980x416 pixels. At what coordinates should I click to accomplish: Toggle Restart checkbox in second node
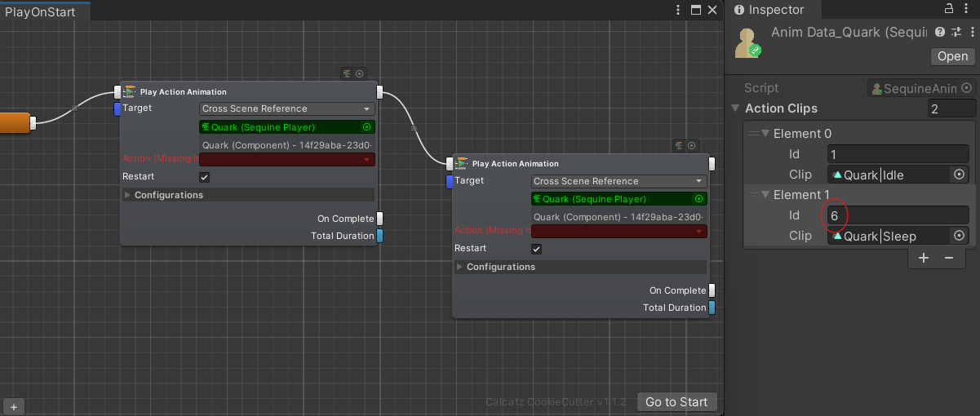[x=537, y=249]
